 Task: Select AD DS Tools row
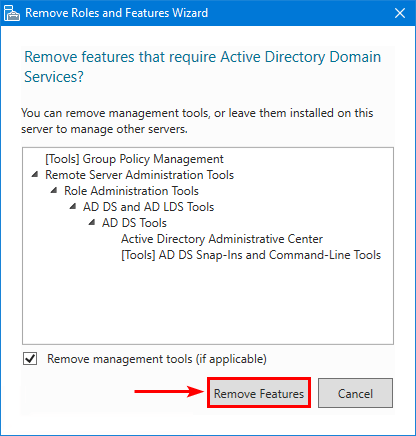(134, 223)
